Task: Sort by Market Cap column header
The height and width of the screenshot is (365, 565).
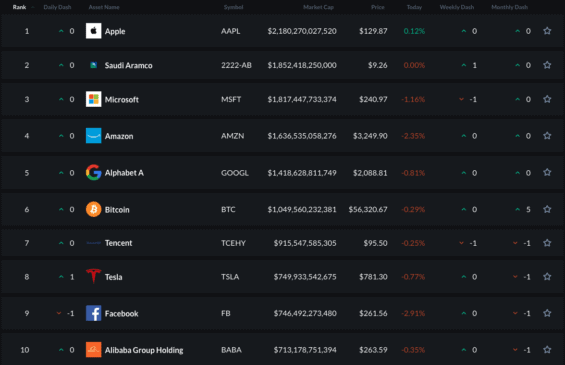Action: click(x=318, y=7)
